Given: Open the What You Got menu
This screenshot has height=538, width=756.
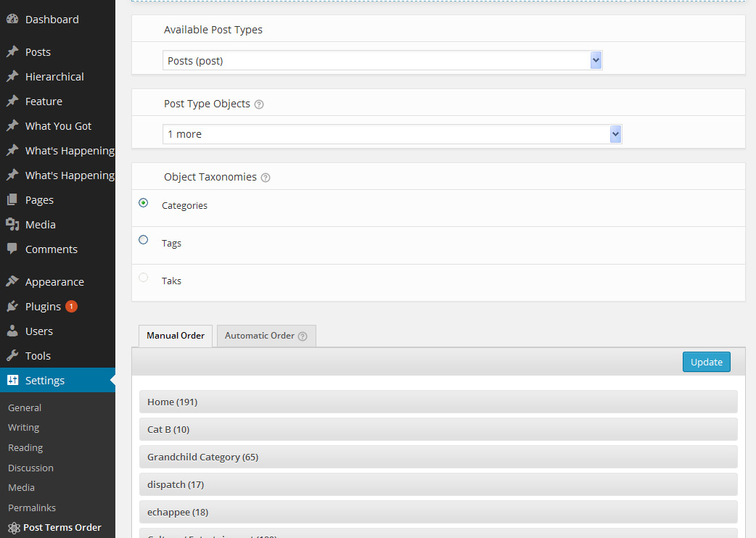Looking at the screenshot, I should coord(57,125).
